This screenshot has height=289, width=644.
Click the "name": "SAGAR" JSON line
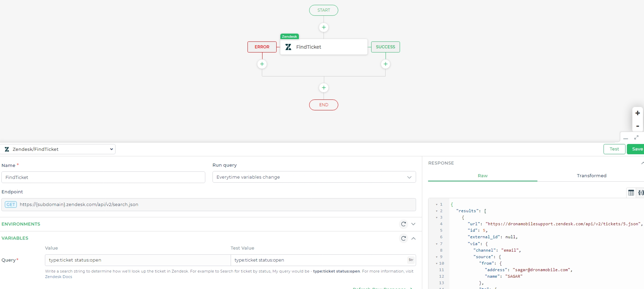503,276
